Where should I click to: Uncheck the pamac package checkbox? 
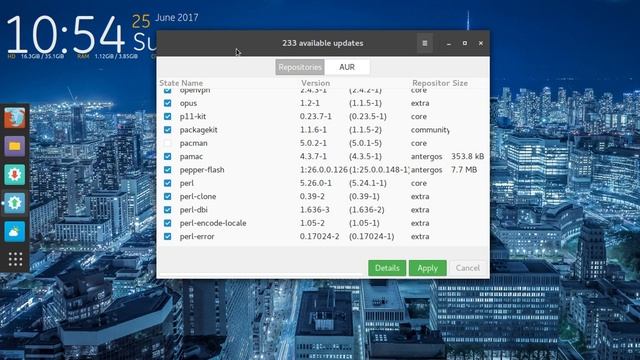pos(167,156)
